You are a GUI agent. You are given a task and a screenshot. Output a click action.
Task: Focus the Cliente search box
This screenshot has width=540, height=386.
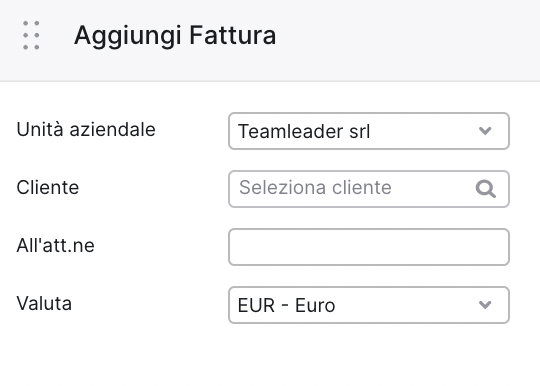pos(369,189)
